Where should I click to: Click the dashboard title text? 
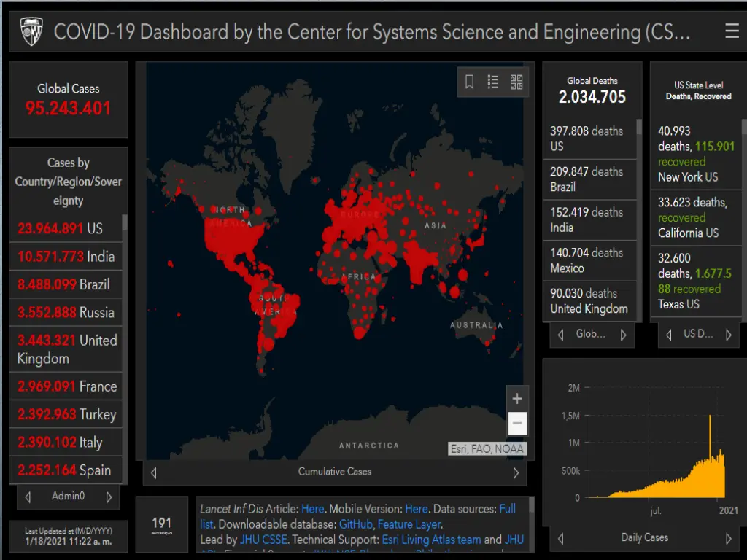[371, 32]
